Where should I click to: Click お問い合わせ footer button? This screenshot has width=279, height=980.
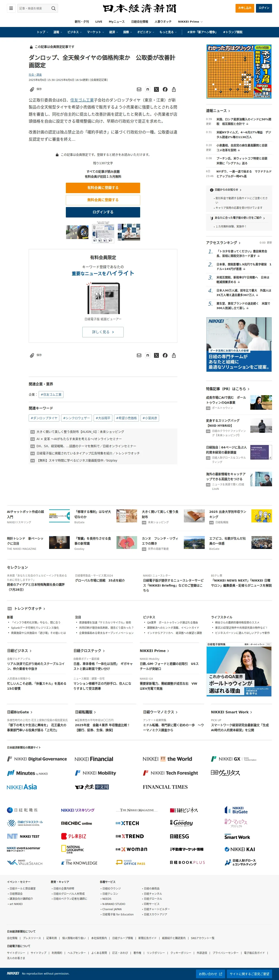(210, 973)
